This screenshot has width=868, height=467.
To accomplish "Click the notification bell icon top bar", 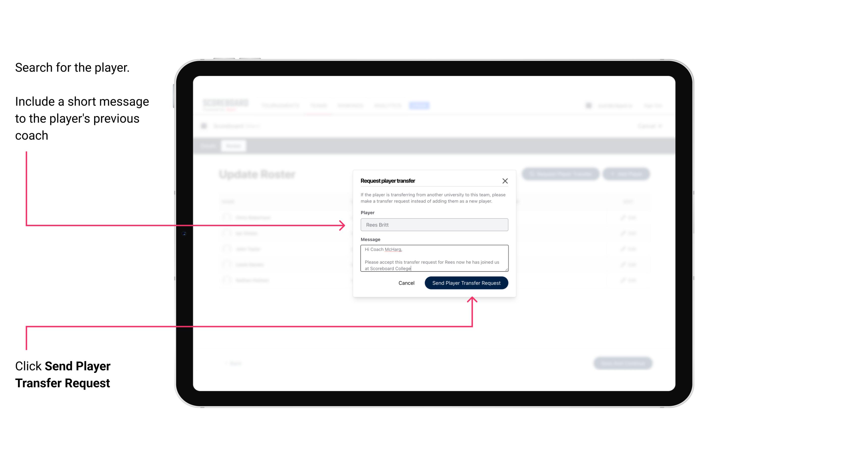I will click(588, 105).
